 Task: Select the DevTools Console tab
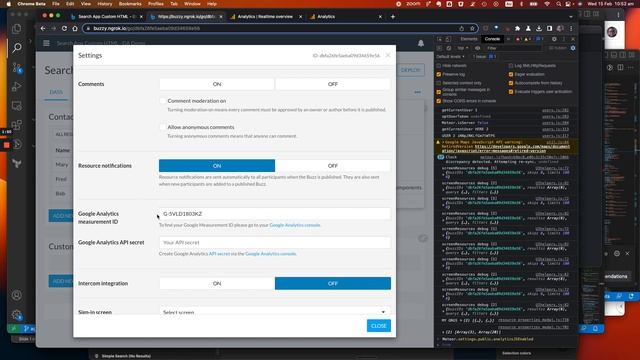coord(492,39)
